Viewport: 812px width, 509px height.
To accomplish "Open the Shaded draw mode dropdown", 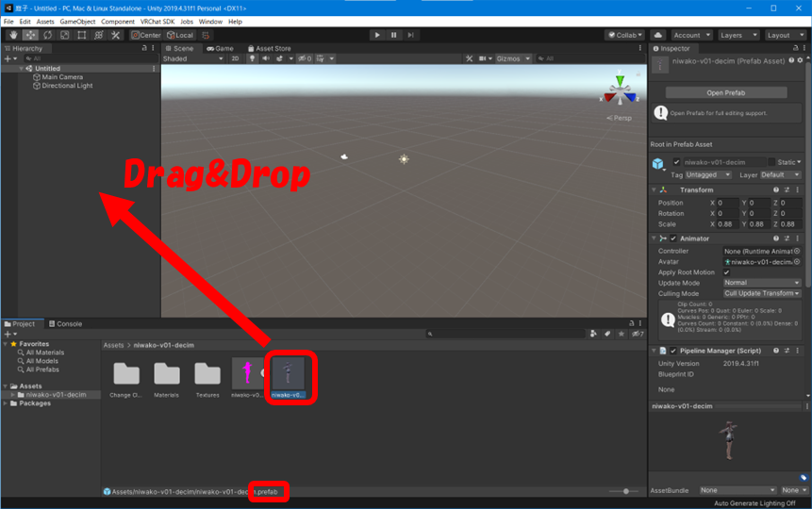I will pos(192,58).
